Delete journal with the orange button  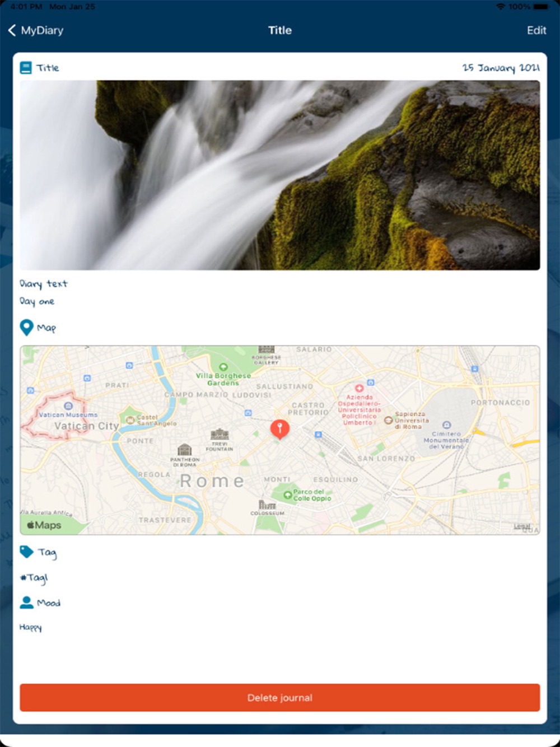pos(280,698)
